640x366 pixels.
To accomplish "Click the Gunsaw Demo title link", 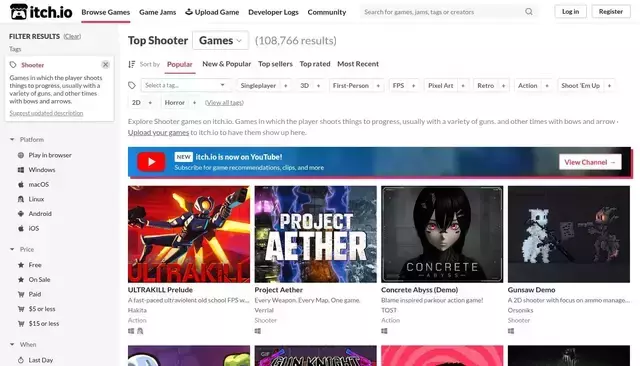I will (531, 290).
